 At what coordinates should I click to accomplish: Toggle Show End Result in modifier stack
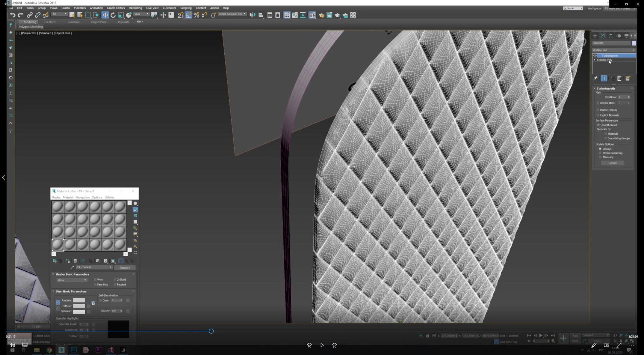pos(604,78)
